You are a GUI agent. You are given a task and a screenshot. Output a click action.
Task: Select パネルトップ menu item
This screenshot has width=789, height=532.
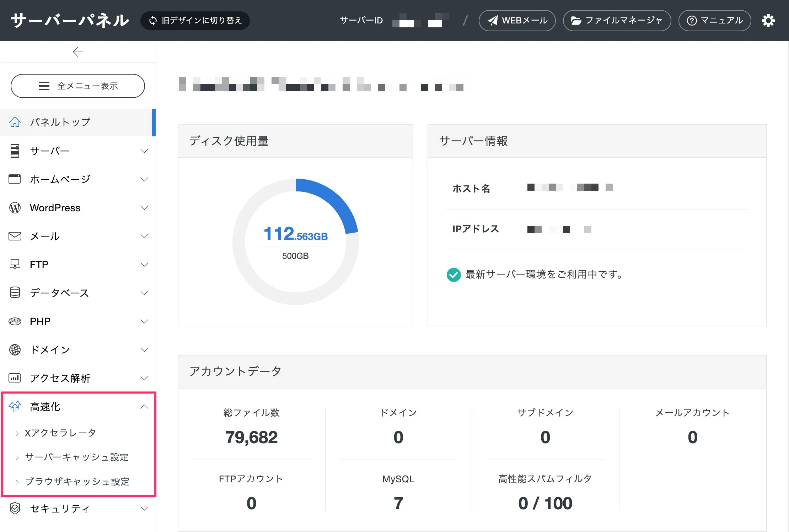point(60,122)
